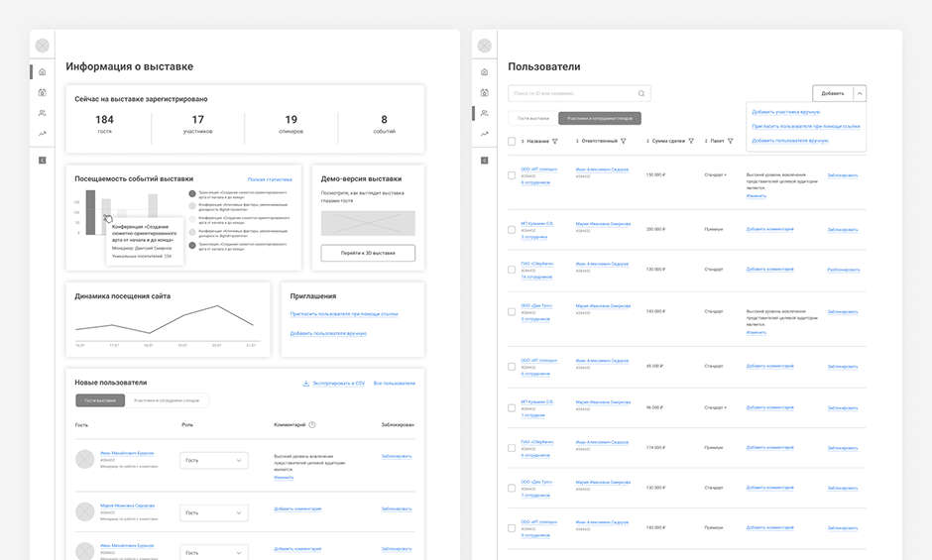Collapse the sidebar on the Информация о выставке page

[42, 160]
